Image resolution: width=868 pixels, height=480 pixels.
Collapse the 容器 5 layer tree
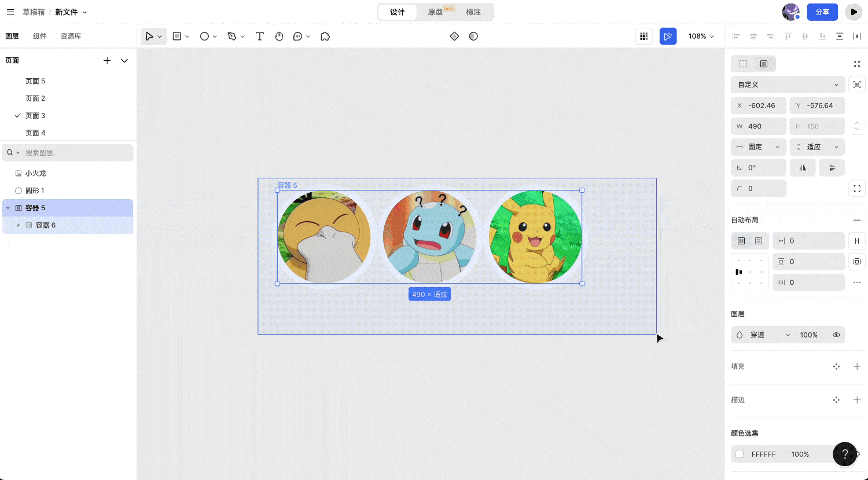[x=8, y=208]
